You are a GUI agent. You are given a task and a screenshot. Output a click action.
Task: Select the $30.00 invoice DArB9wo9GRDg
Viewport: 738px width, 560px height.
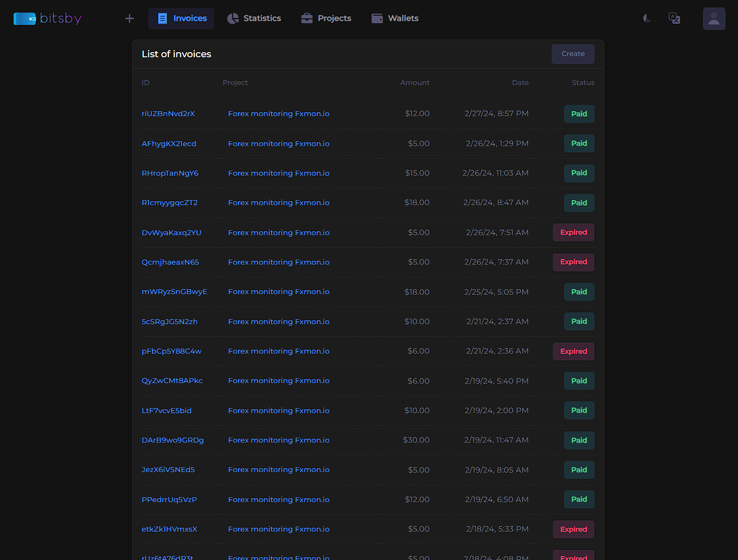tap(173, 440)
